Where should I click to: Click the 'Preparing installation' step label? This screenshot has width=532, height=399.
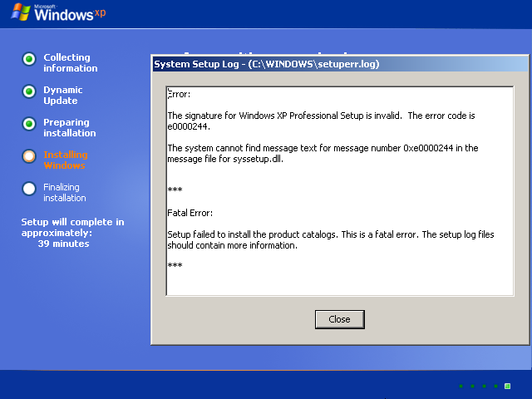pyautogui.click(x=70, y=127)
